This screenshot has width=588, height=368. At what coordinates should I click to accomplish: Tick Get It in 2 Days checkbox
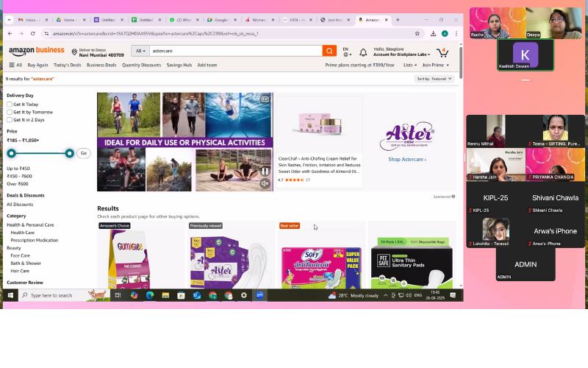coord(10,119)
